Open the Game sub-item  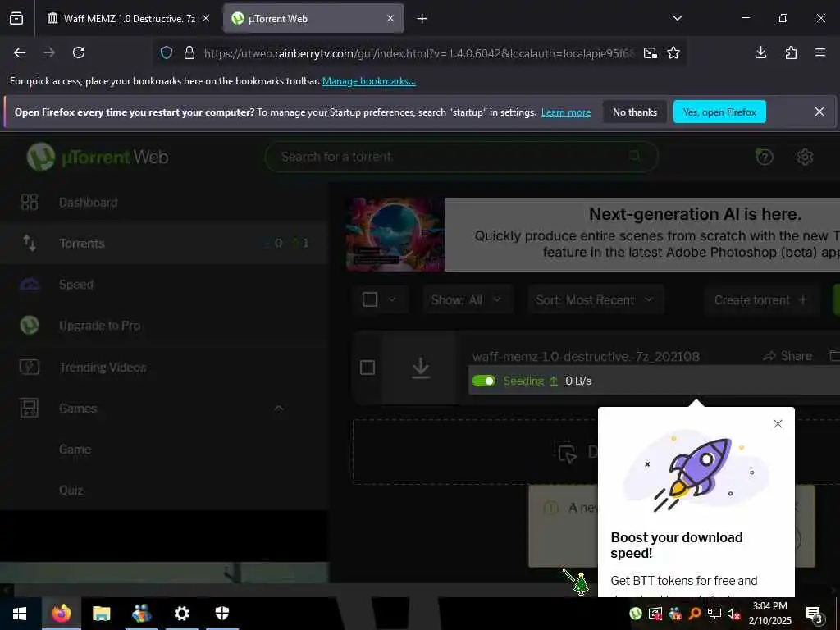pos(75,449)
